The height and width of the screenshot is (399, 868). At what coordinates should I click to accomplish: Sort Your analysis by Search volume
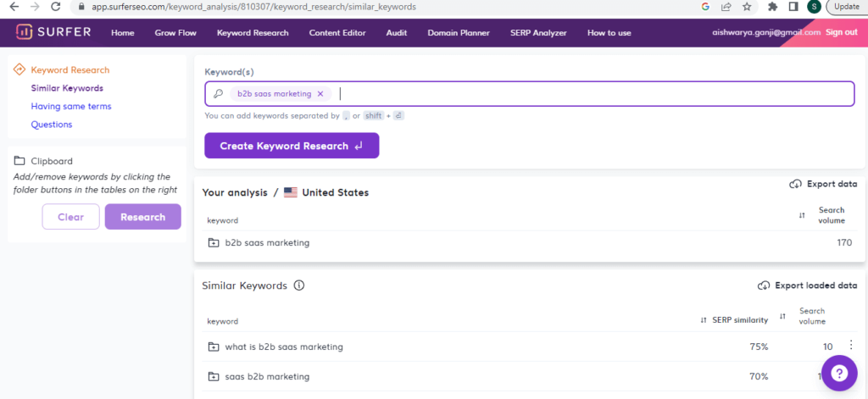[x=802, y=215]
